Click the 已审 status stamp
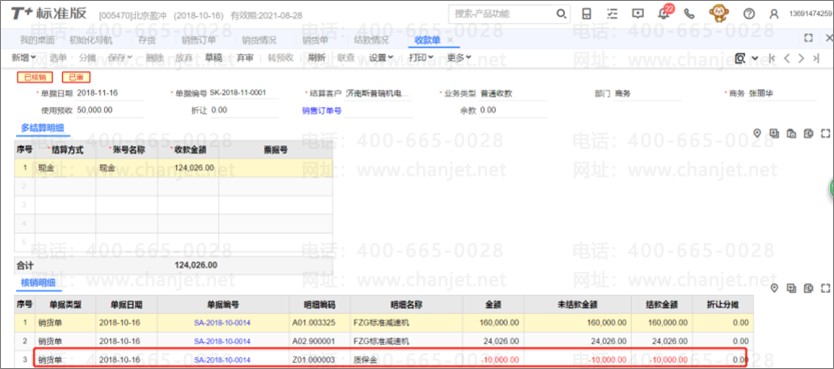This screenshot has width=834, height=369. point(76,77)
